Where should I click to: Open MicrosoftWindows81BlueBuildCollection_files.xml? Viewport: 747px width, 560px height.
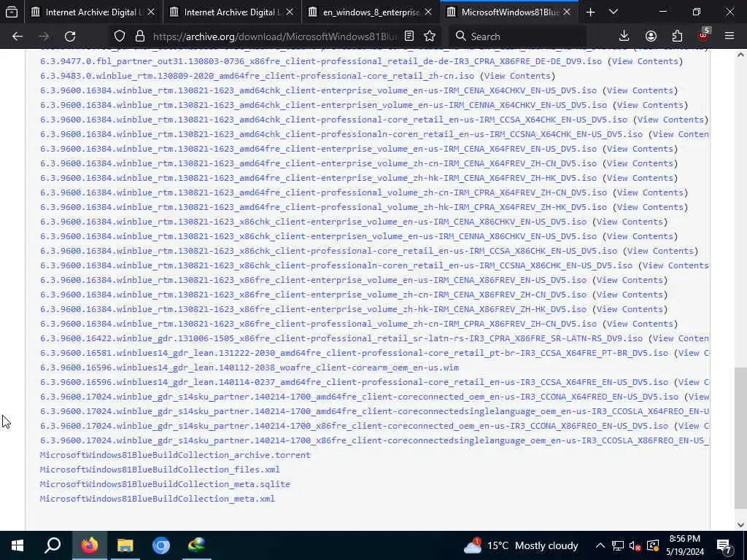160,470
